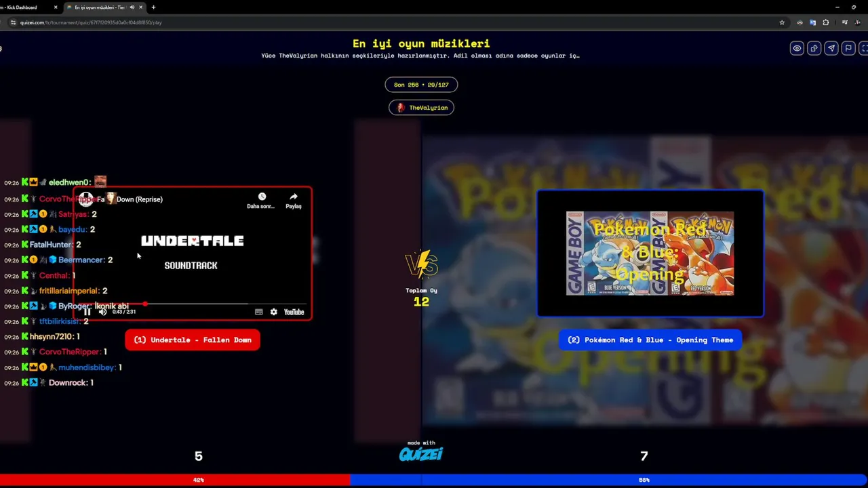The image size is (868, 488).
Task: Click the En iyi oyun müzikleri title
Action: (x=421, y=43)
